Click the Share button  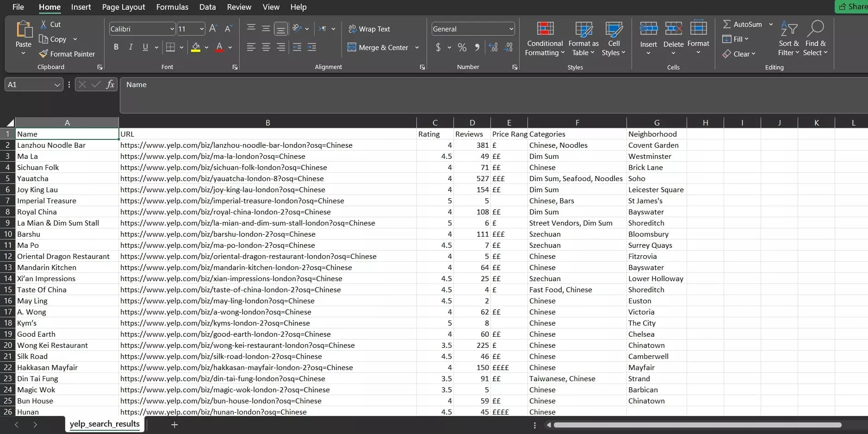click(852, 6)
